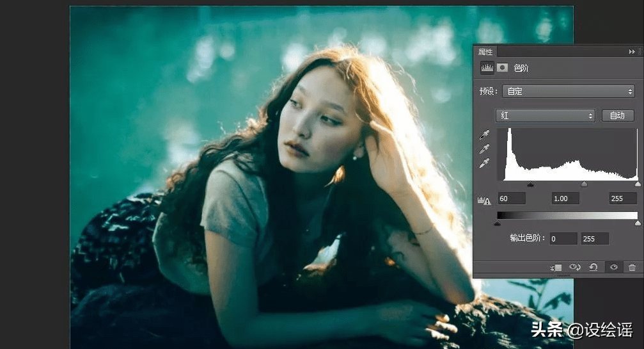Click the view previous state icon
The width and height of the screenshot is (644, 349).
(574, 267)
